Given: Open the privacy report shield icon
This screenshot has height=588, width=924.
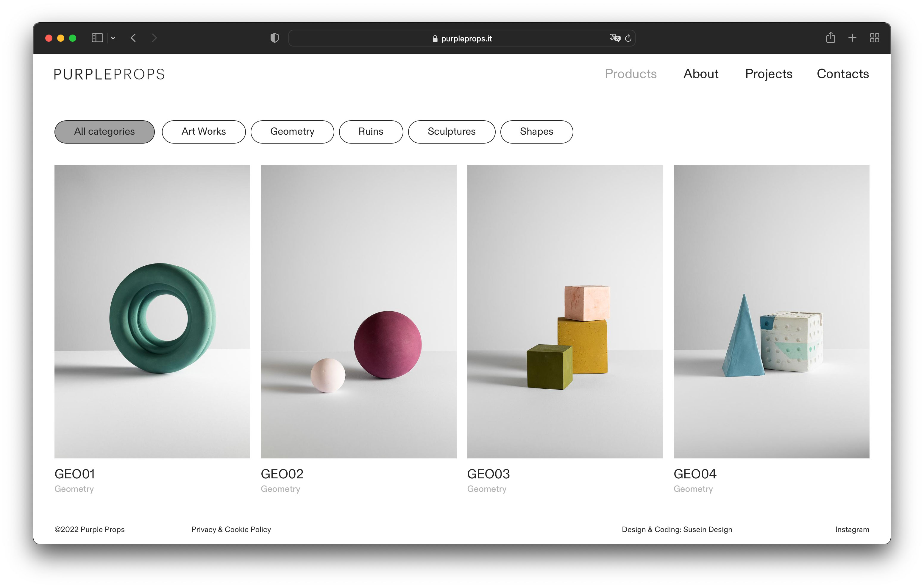Looking at the screenshot, I should [x=274, y=38].
